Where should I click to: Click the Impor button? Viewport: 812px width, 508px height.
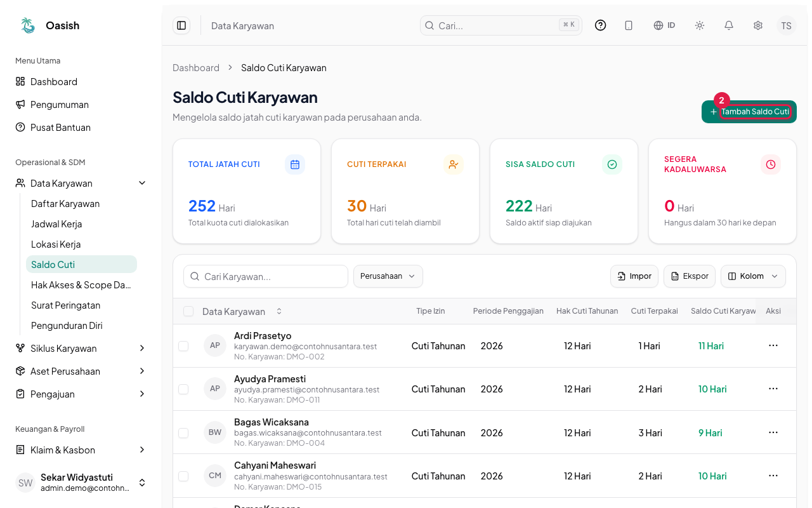[634, 276]
